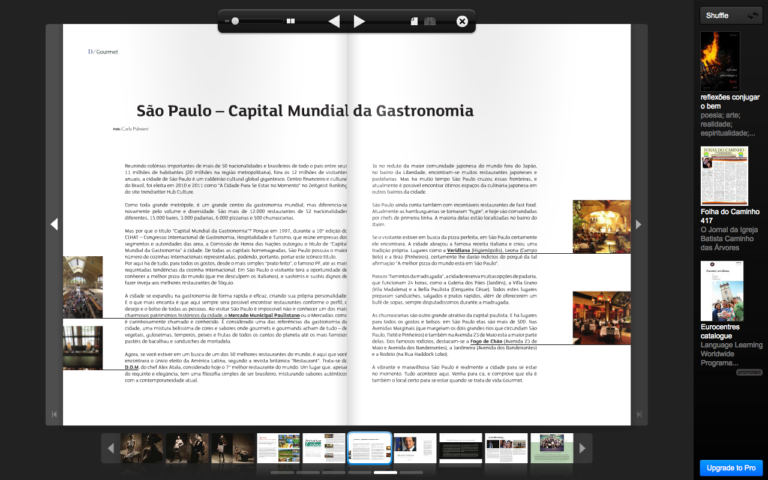The width and height of the screenshot is (768, 480).
Task: Click the golden arched restaurant photo
Action: pos(601,226)
